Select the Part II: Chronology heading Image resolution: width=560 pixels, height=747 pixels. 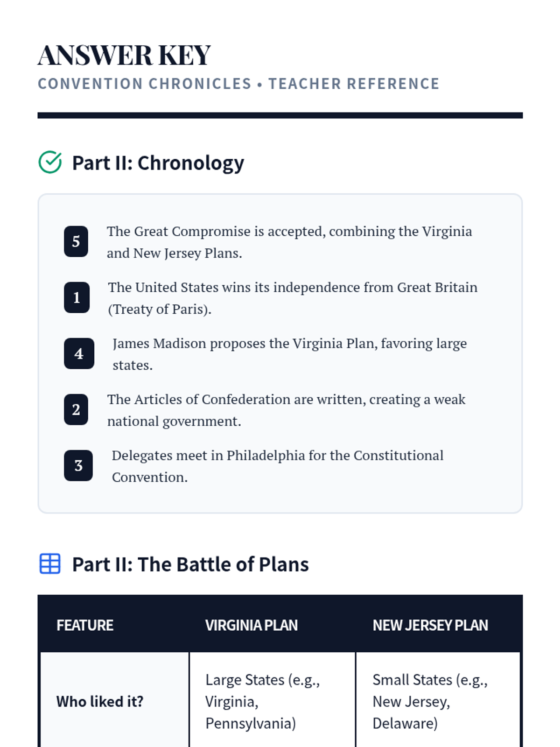coord(158,163)
